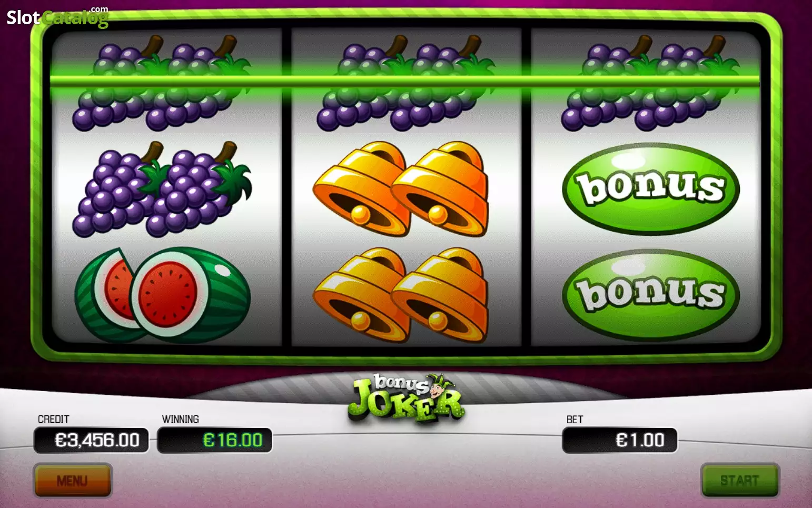Click the green winning payline bar

coord(404,81)
